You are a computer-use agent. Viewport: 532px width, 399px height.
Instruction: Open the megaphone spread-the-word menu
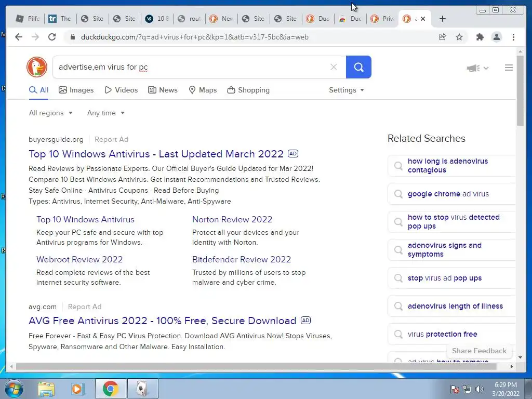point(477,68)
